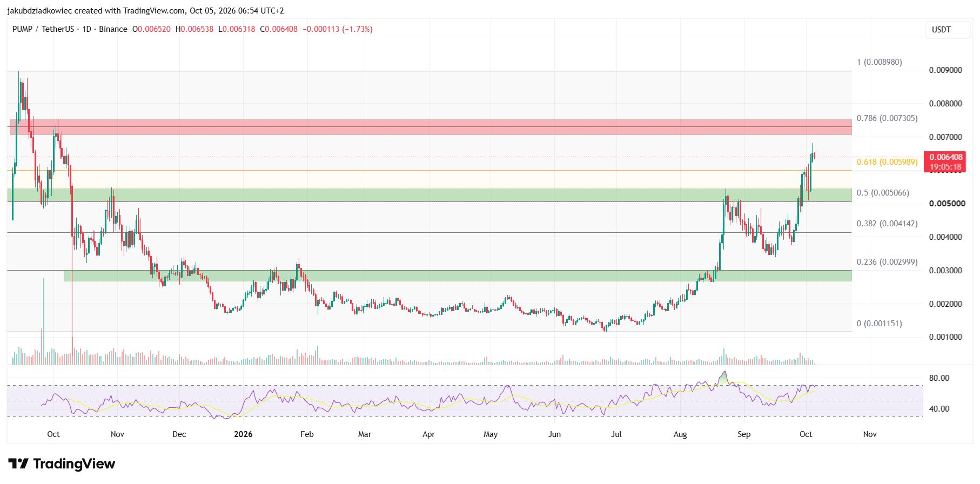Click the Feb label on time axis
The height and width of the screenshot is (484, 980).
307,434
